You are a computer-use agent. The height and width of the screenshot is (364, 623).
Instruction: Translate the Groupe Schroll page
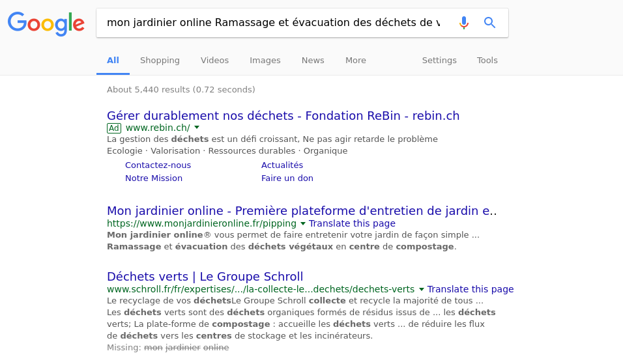click(x=471, y=289)
